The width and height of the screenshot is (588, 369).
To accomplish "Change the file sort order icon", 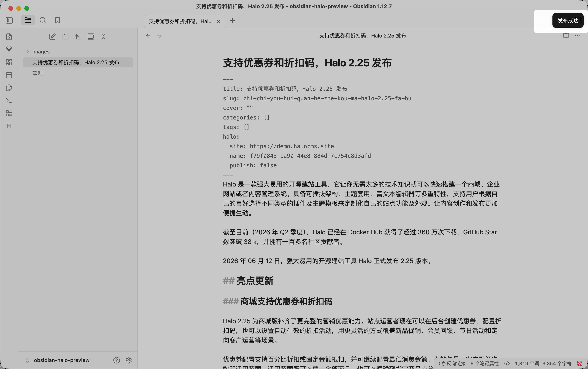I will point(78,37).
